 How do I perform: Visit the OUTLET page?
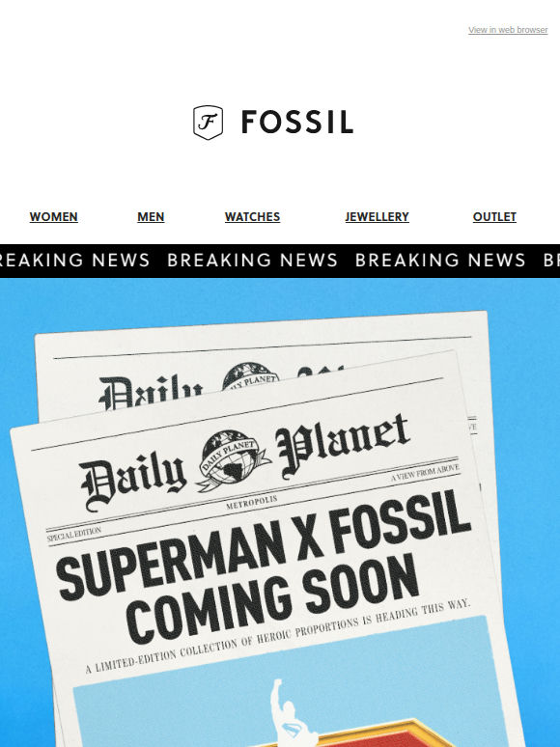coord(494,217)
